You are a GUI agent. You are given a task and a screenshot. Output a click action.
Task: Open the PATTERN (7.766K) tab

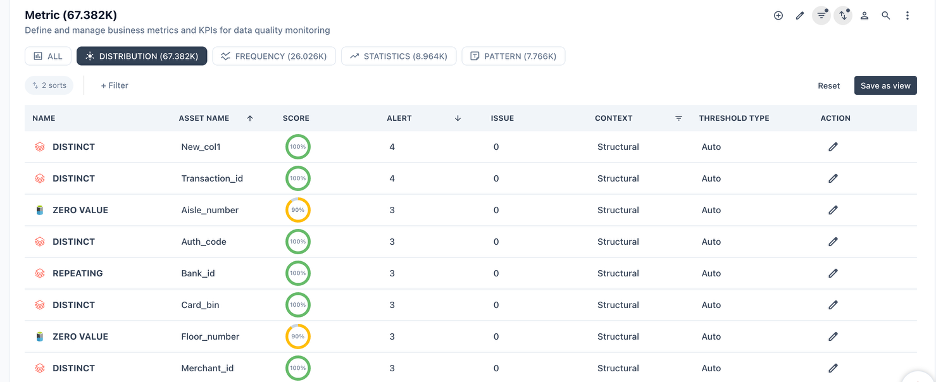pyautogui.click(x=513, y=56)
